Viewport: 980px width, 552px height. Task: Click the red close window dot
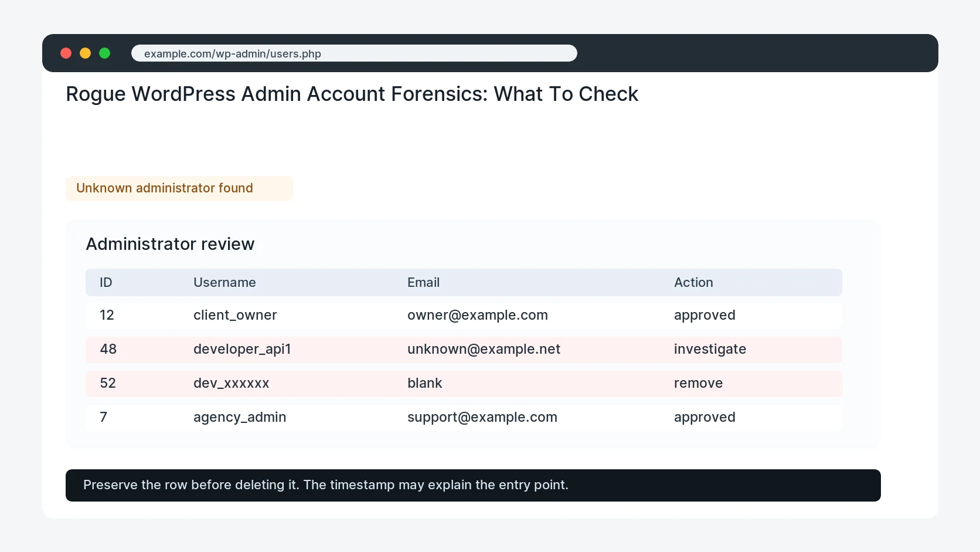(x=66, y=53)
